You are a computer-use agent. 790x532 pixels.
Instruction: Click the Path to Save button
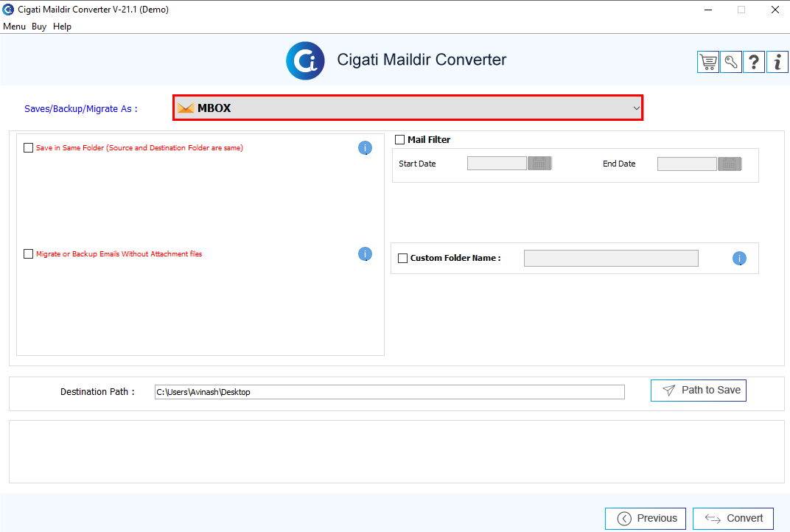coord(699,391)
